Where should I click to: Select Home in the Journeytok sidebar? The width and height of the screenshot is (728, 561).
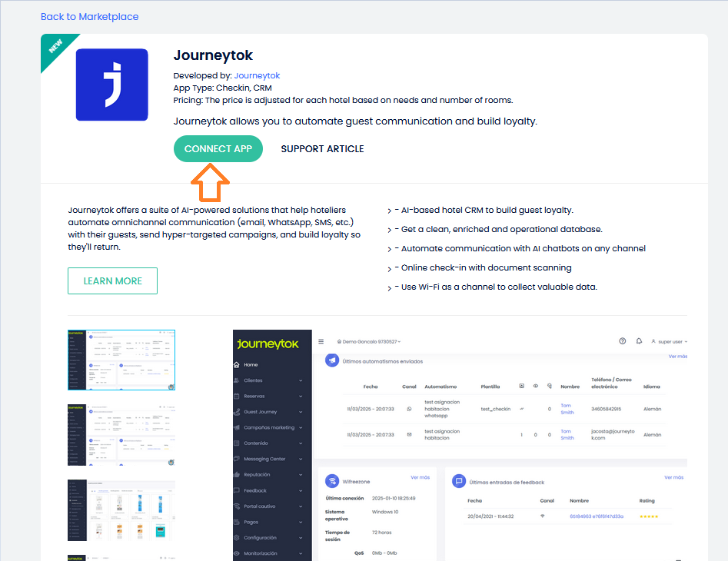(251, 365)
